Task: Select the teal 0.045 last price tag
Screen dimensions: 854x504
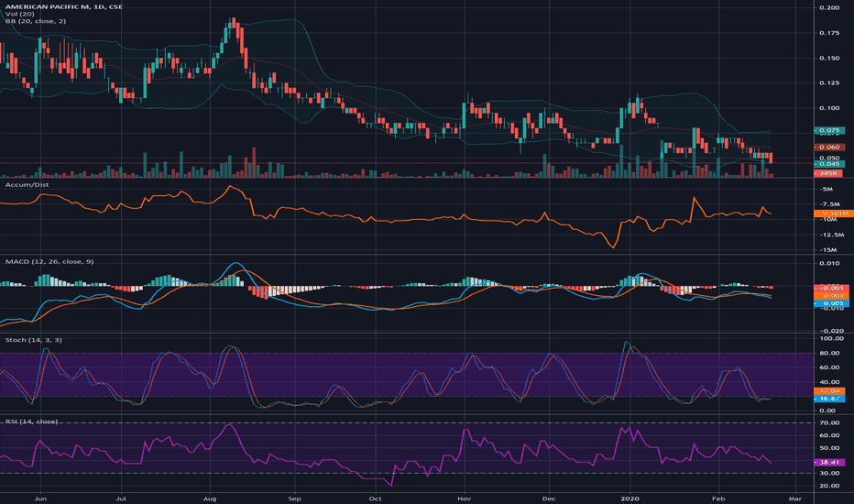Action: click(x=829, y=163)
